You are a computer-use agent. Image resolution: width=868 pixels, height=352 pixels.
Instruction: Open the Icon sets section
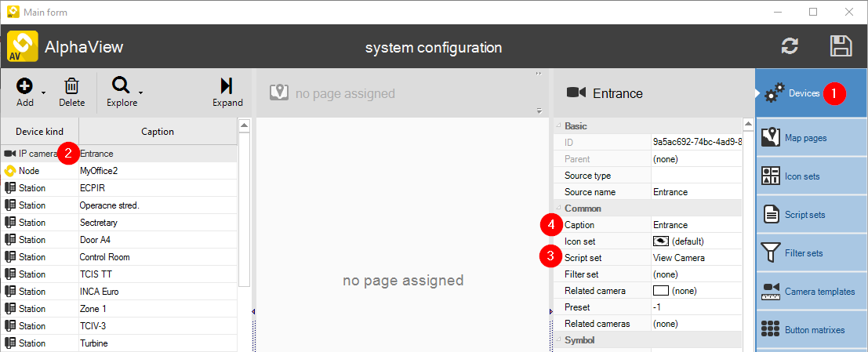click(811, 176)
